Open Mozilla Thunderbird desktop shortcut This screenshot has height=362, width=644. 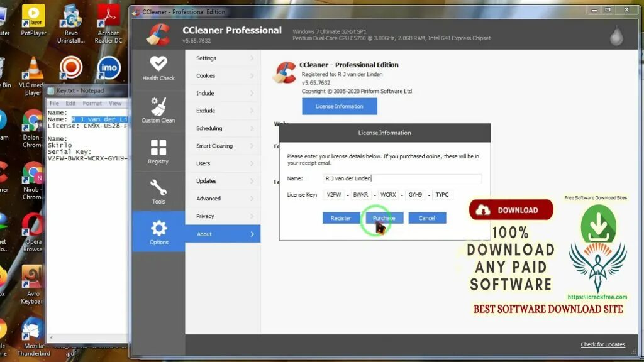pyautogui.click(x=33, y=337)
